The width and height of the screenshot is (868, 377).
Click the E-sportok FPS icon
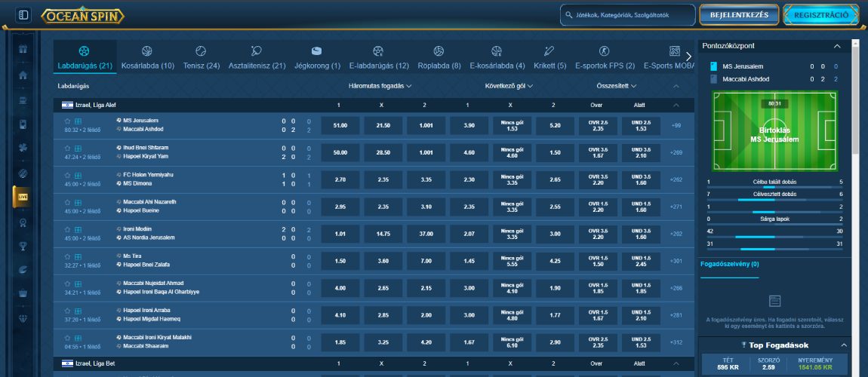(604, 51)
